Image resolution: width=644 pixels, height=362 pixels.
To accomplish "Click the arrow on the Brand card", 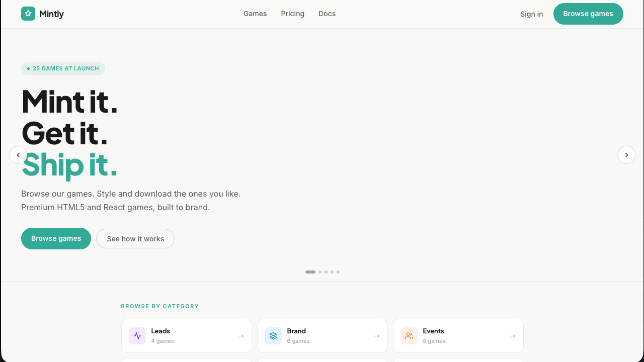I will 377,336.
